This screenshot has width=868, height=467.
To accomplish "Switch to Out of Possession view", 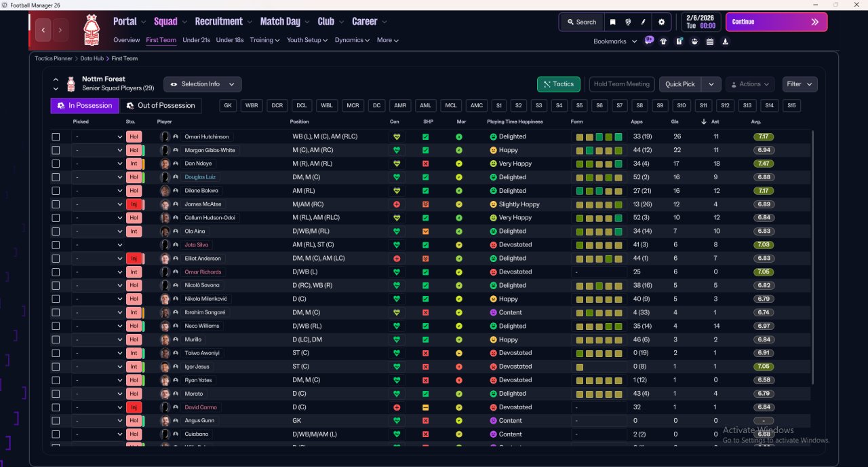I will click(161, 106).
